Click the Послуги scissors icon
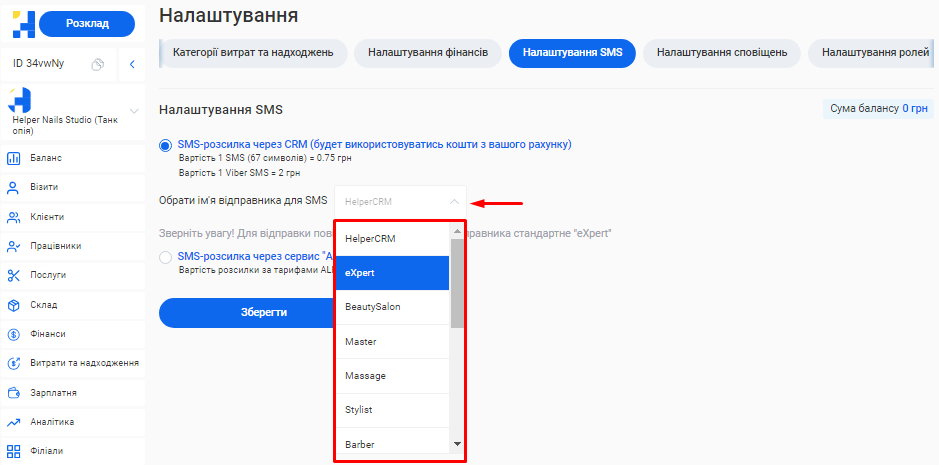 [14, 275]
